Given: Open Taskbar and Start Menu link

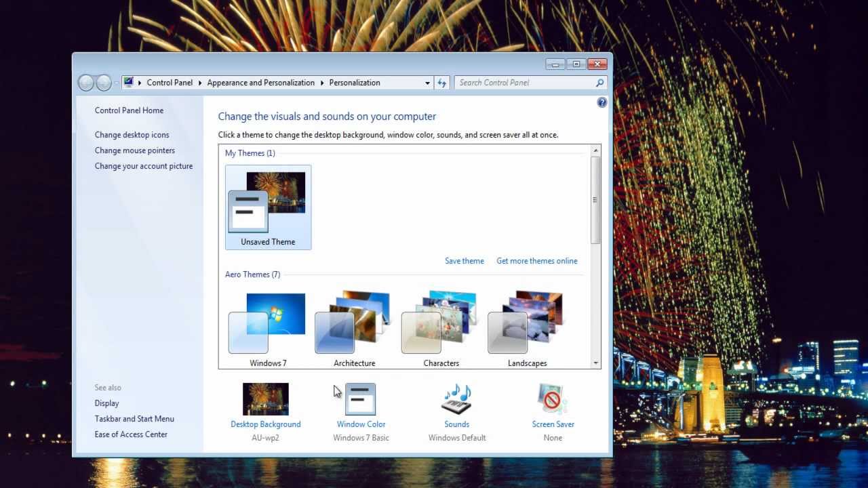Looking at the screenshot, I should tap(134, 419).
